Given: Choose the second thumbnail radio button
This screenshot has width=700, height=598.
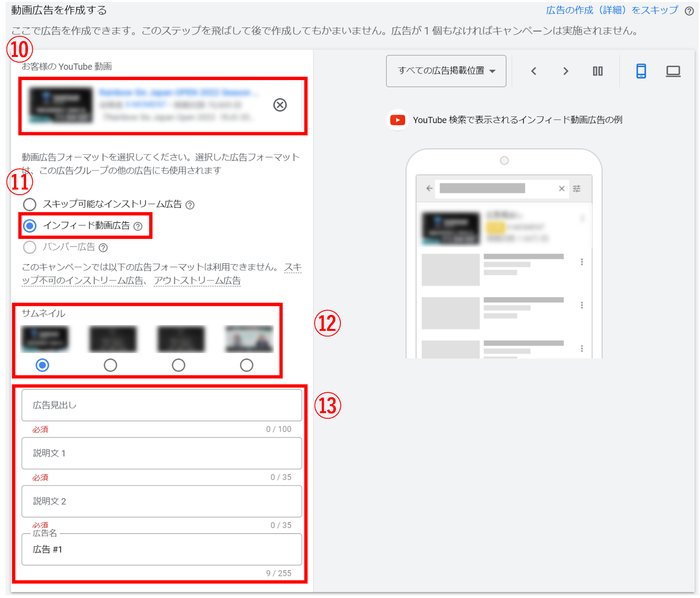Looking at the screenshot, I should 110,365.
